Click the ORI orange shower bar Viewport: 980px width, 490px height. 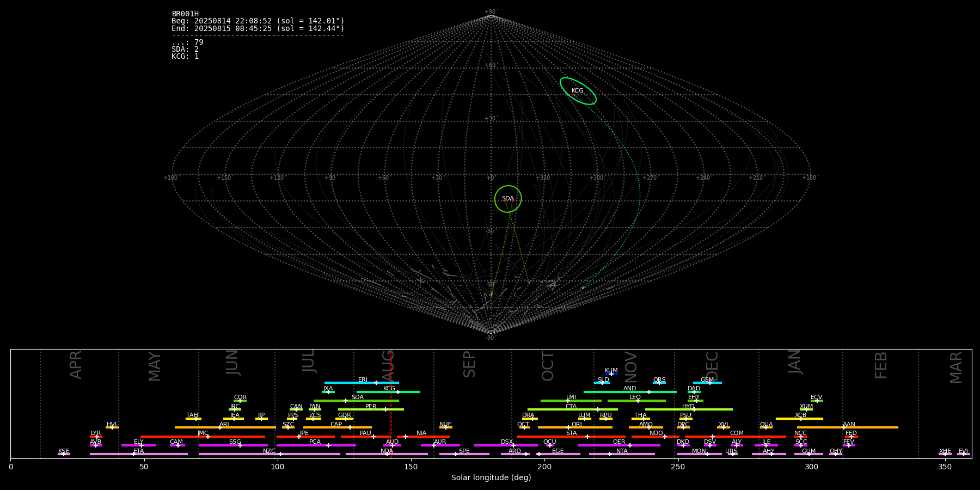coord(575,427)
